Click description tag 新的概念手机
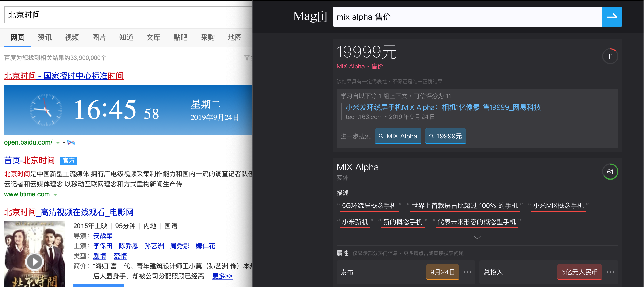The height and width of the screenshot is (287, 644). click(x=403, y=222)
